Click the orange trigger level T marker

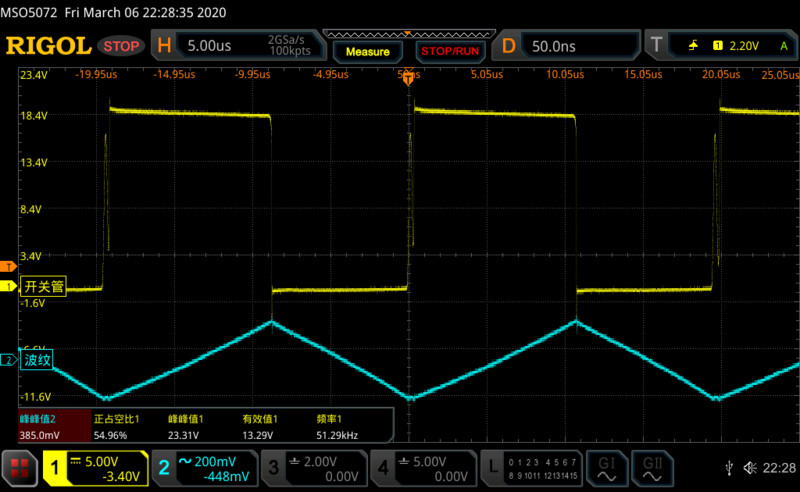[6, 267]
